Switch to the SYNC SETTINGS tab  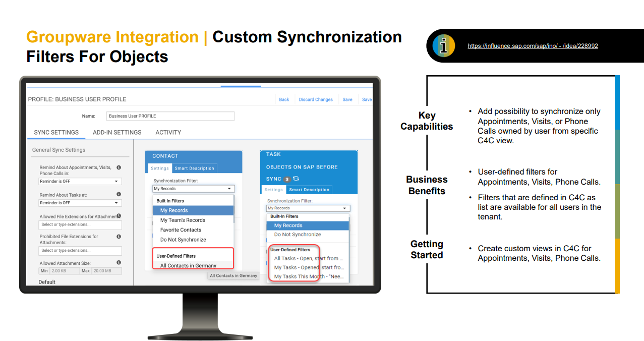pos(56,132)
